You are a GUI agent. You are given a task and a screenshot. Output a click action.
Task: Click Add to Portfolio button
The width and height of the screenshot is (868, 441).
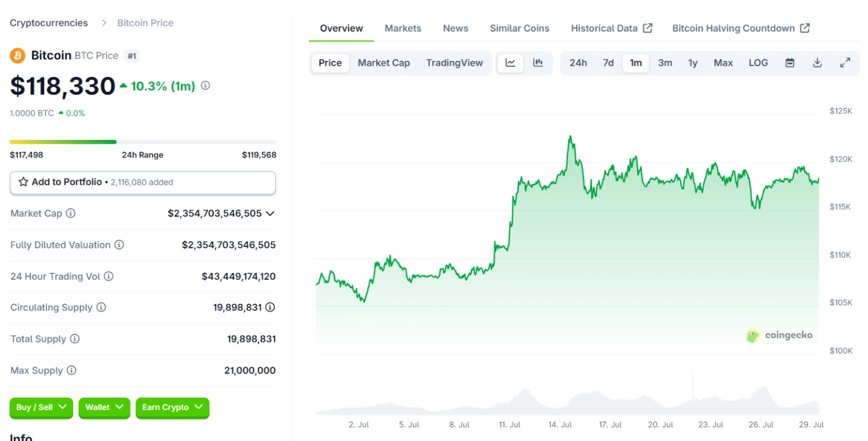tap(142, 182)
